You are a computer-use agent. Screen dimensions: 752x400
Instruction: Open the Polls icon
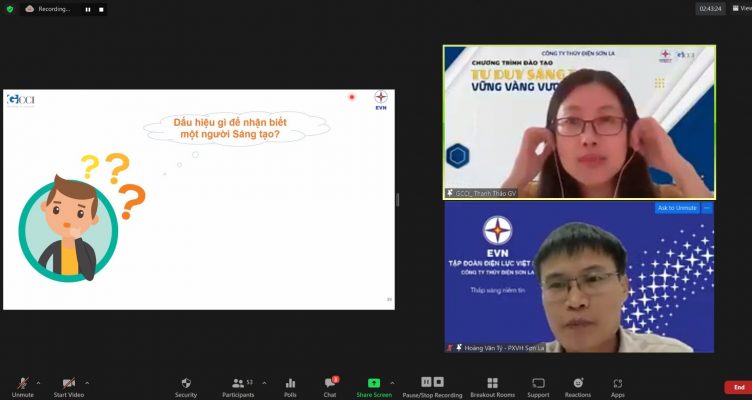pos(290,385)
